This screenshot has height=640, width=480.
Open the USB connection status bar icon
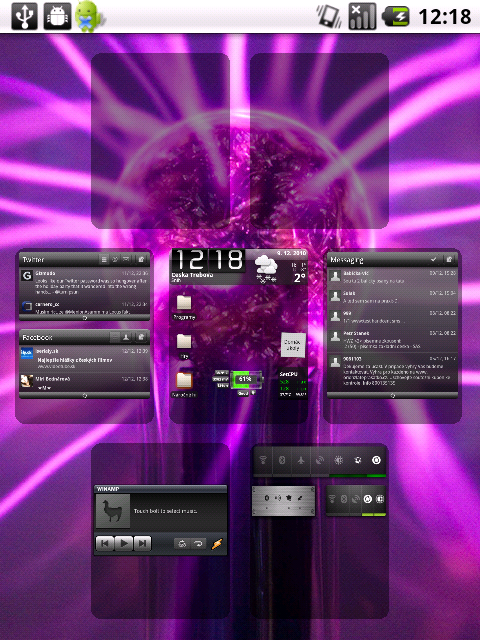pos(24,16)
